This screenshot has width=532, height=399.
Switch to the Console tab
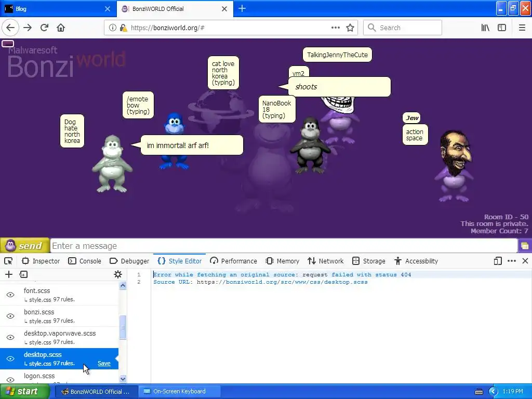(85, 261)
